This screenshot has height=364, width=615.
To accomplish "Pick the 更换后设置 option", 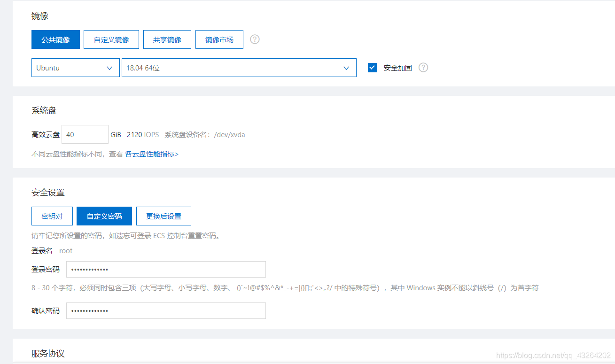I will pyautogui.click(x=163, y=216).
